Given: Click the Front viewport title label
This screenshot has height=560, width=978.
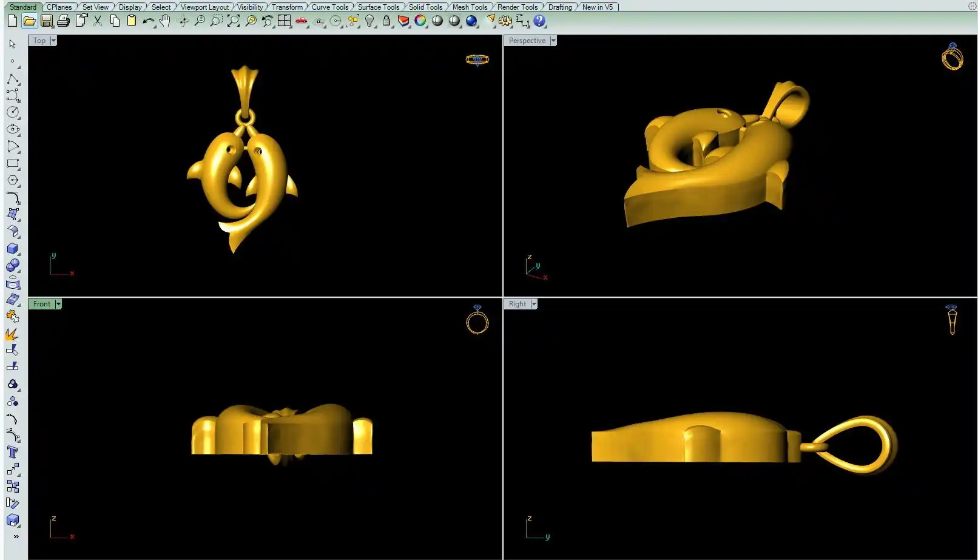Looking at the screenshot, I should pos(41,304).
